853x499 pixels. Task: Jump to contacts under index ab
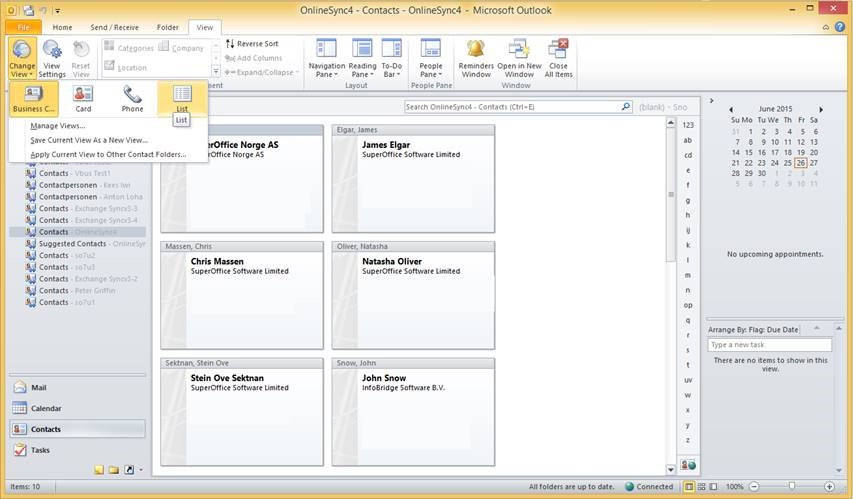click(x=688, y=140)
